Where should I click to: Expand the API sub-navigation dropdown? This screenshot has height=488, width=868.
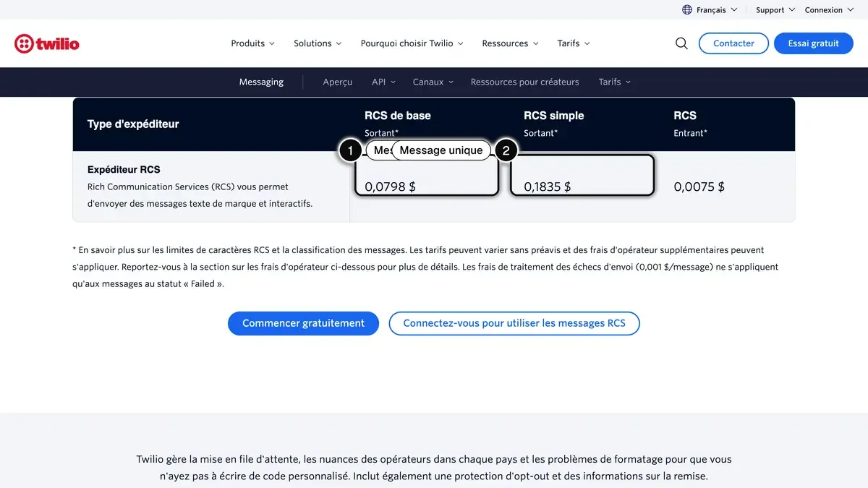point(384,82)
